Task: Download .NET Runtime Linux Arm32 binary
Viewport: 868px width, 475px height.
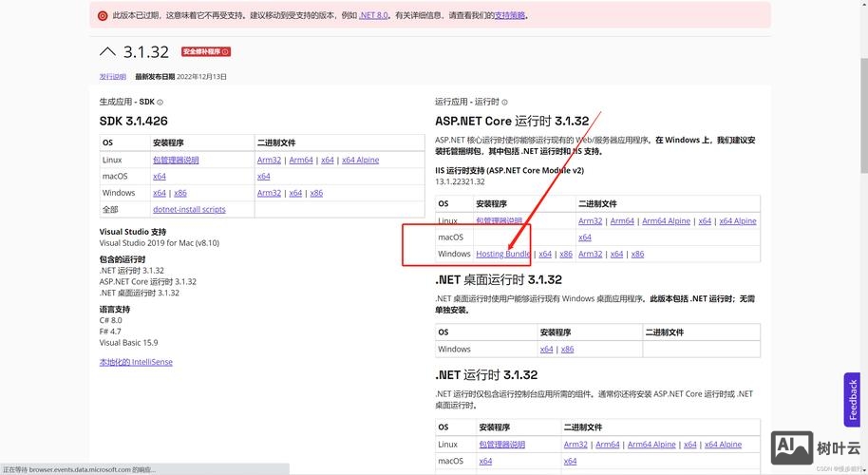Action: [x=576, y=445]
